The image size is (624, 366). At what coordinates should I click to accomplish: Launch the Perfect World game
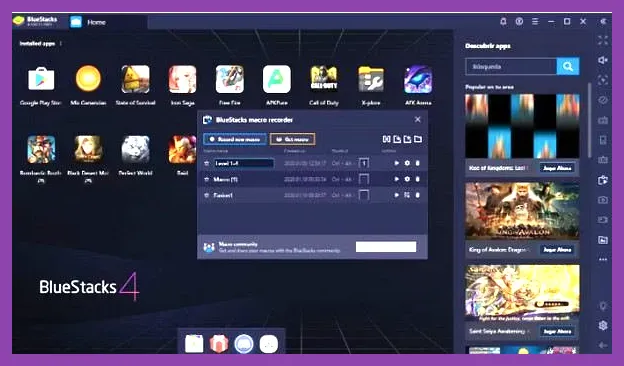(x=135, y=150)
